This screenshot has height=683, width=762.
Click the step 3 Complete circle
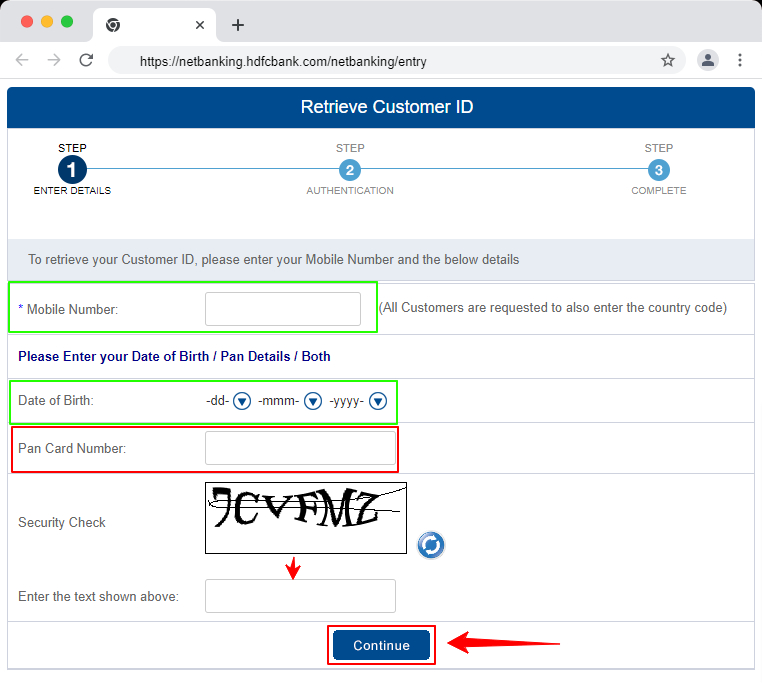click(x=658, y=170)
